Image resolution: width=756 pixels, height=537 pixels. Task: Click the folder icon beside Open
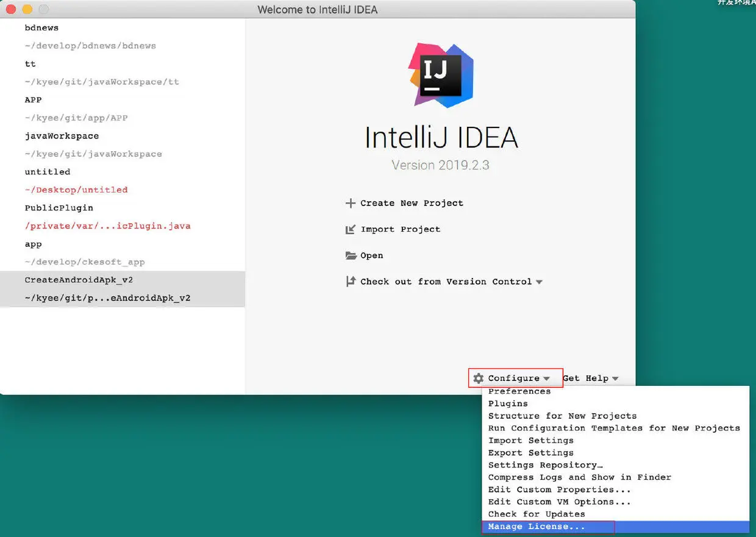coord(351,255)
